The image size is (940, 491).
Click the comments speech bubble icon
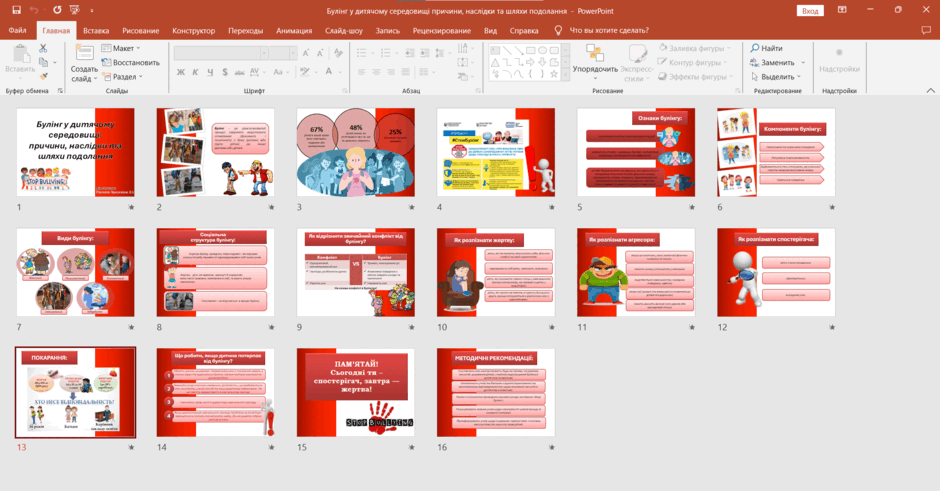tap(926, 30)
